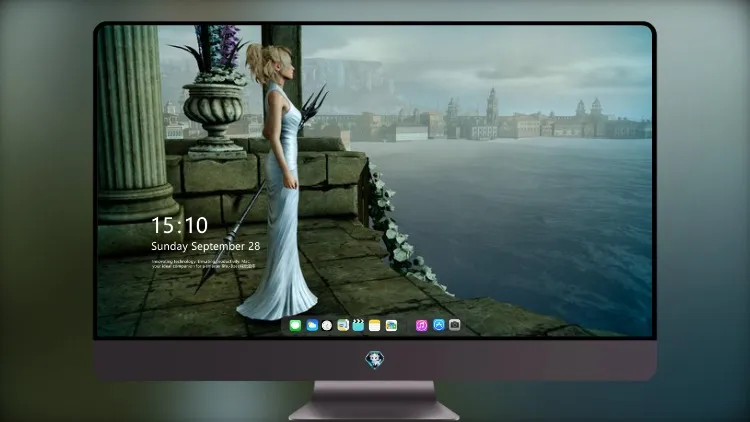Launch the Weather app from the dock
This screenshot has height=422, width=750.
pyautogui.click(x=312, y=326)
